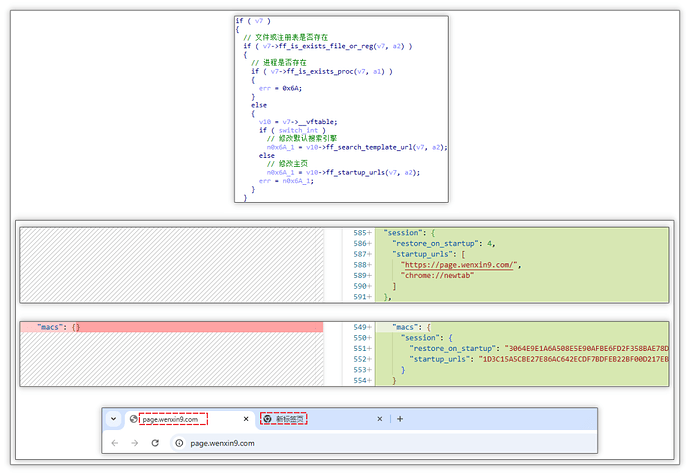Click line number 549 in the diff
The height and width of the screenshot is (475, 690).
(x=359, y=327)
